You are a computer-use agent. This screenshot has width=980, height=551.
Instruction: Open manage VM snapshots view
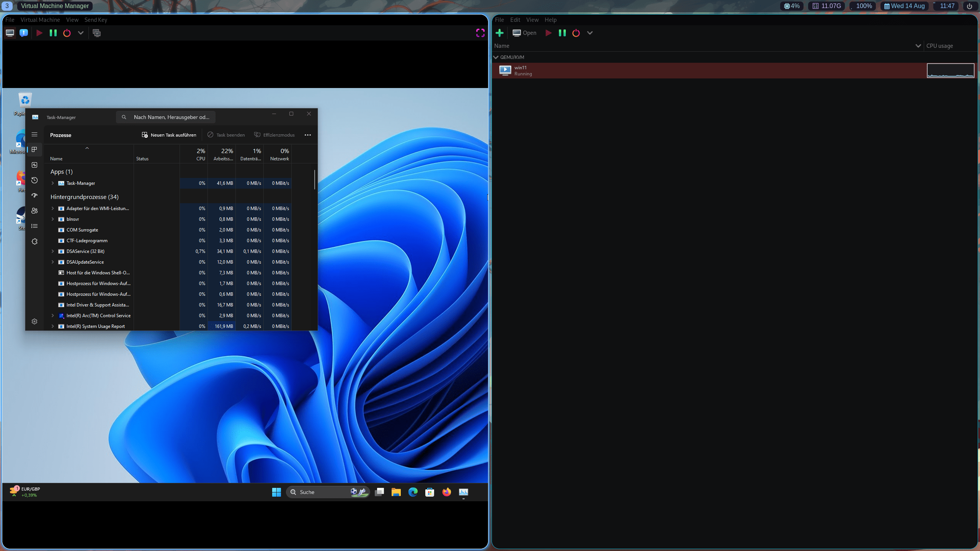(x=97, y=33)
